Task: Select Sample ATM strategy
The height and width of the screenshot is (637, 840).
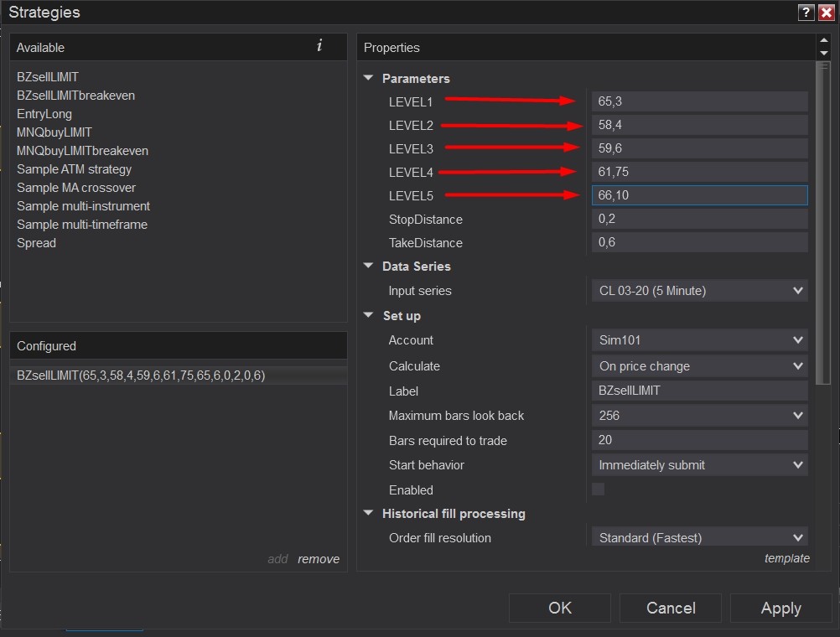Action: point(74,168)
